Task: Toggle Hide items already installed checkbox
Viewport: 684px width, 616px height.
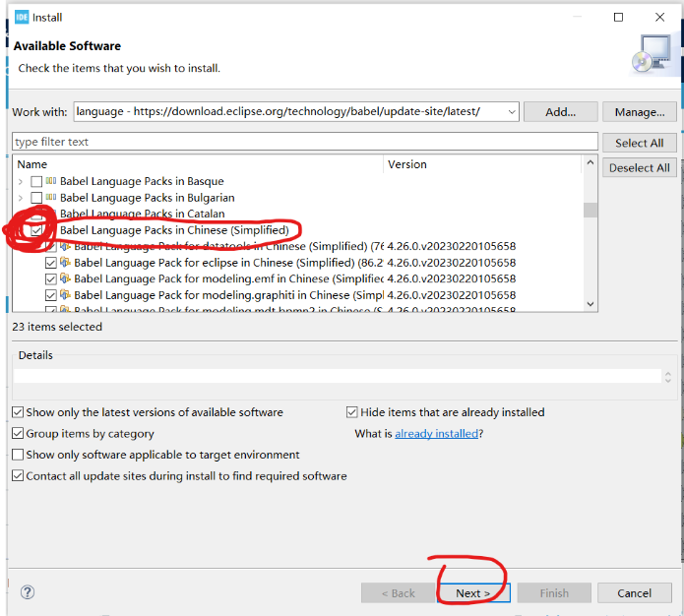Action: coord(352,412)
